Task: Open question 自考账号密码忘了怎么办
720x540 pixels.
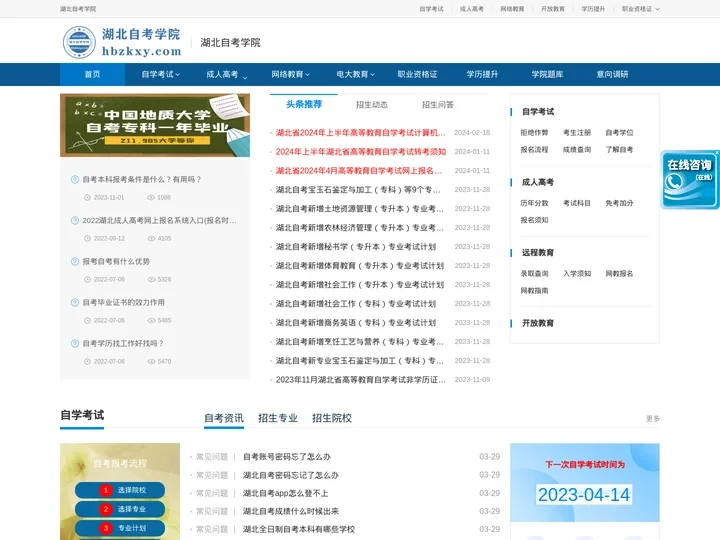Action: [x=287, y=457]
